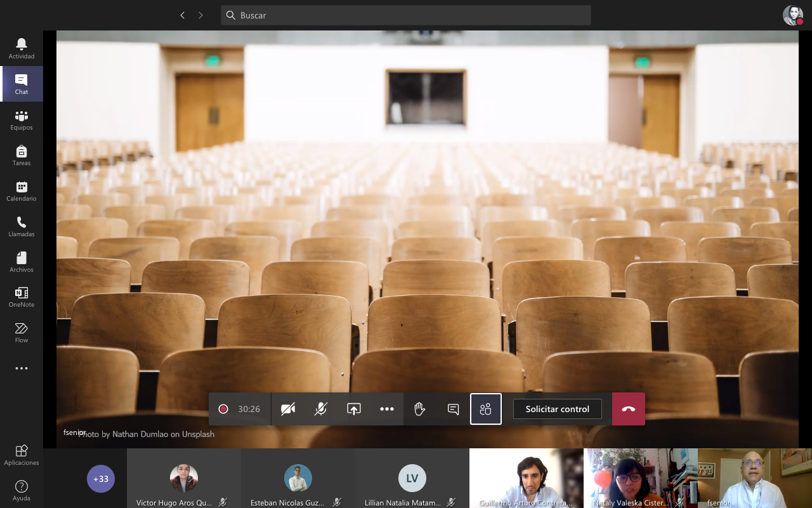Open Llamadas in the sidebar
812x508 pixels.
click(x=22, y=226)
